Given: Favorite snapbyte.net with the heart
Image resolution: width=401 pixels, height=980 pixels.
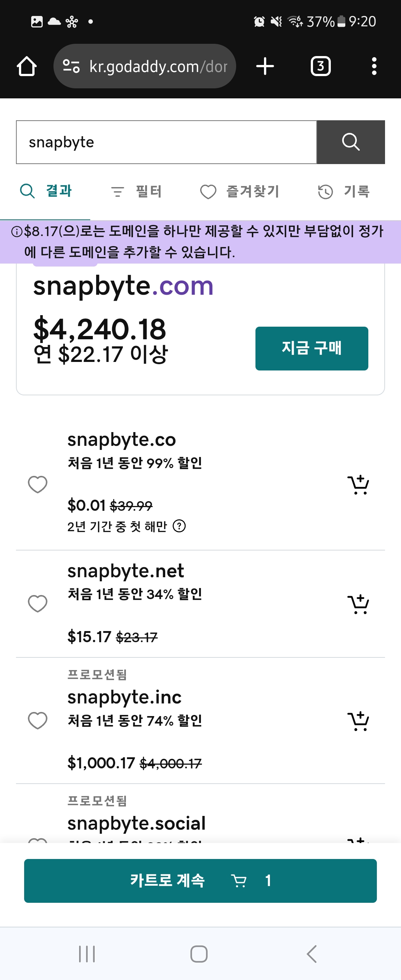Looking at the screenshot, I should pyautogui.click(x=38, y=604).
